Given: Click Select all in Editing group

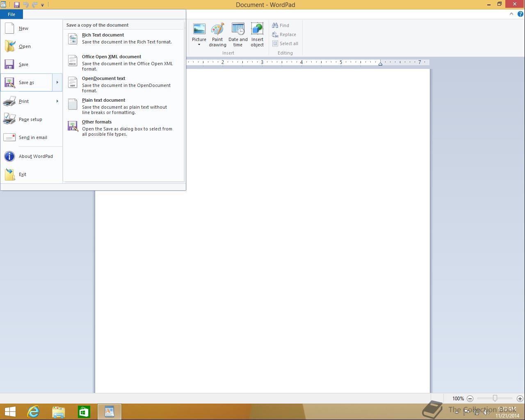Looking at the screenshot, I should (285, 43).
